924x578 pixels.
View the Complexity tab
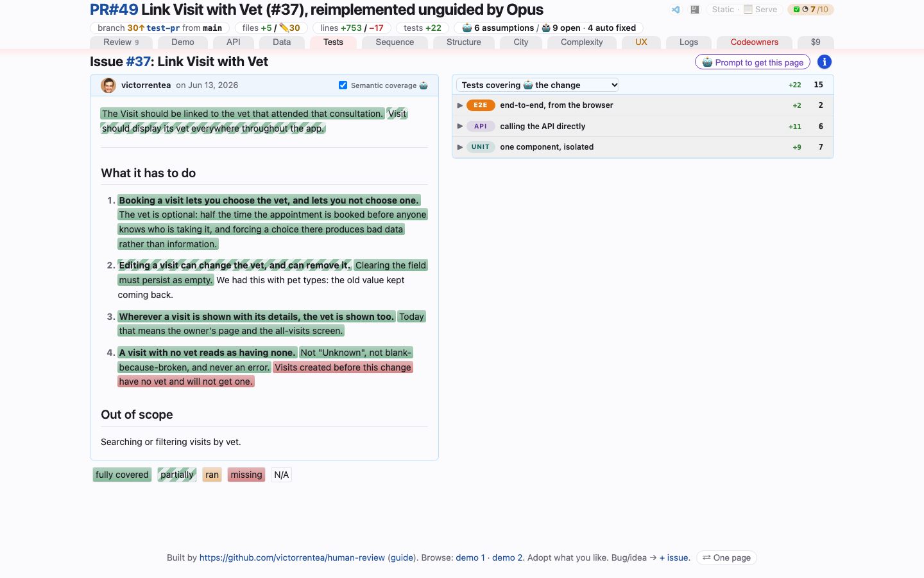click(x=582, y=42)
